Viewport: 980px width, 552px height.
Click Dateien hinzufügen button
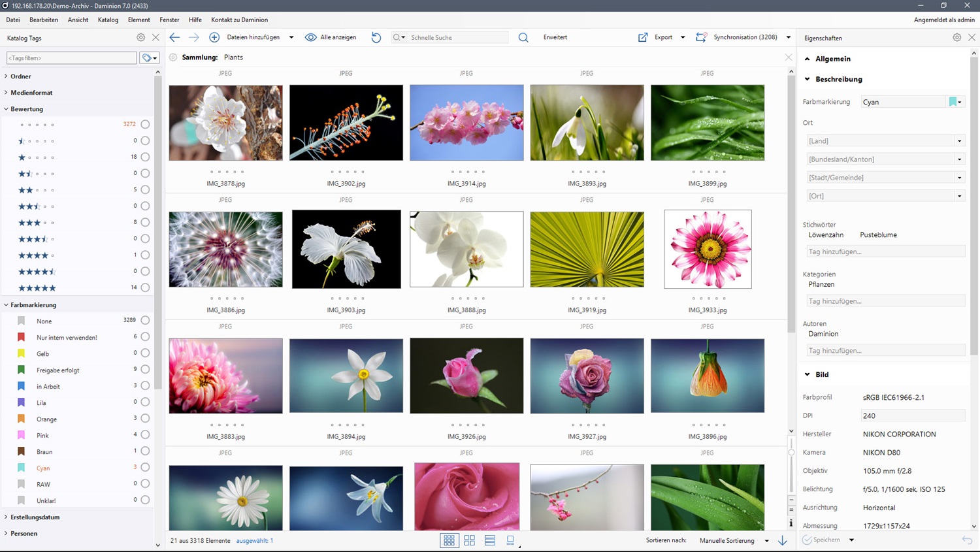(x=252, y=37)
